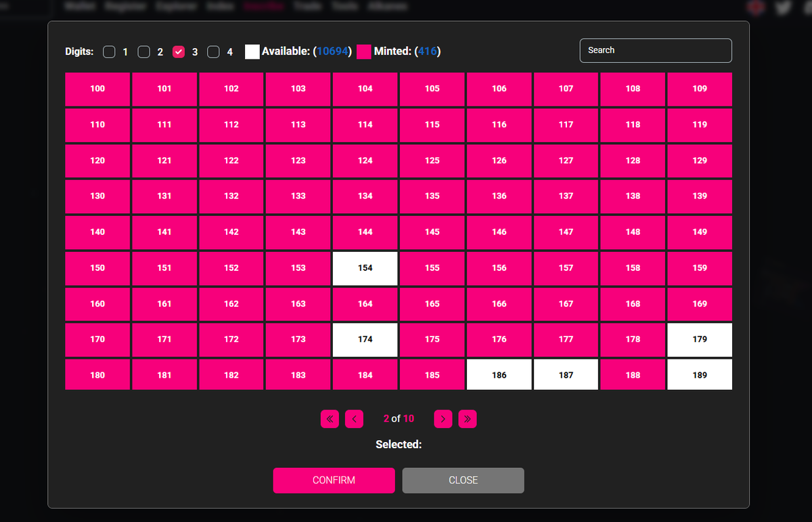Screen dimensions: 812x522
Task: Click minted number 166
Action: 499,304
